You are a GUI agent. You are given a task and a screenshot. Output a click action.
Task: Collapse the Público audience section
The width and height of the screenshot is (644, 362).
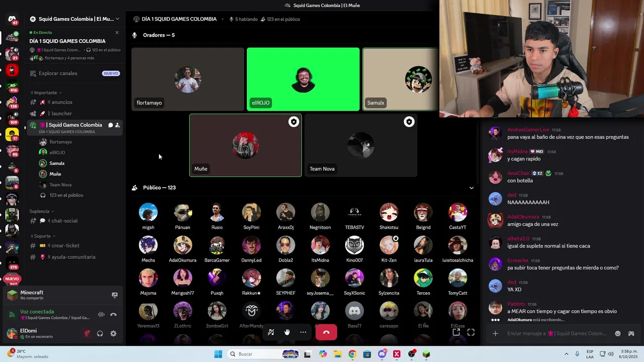tap(471, 188)
